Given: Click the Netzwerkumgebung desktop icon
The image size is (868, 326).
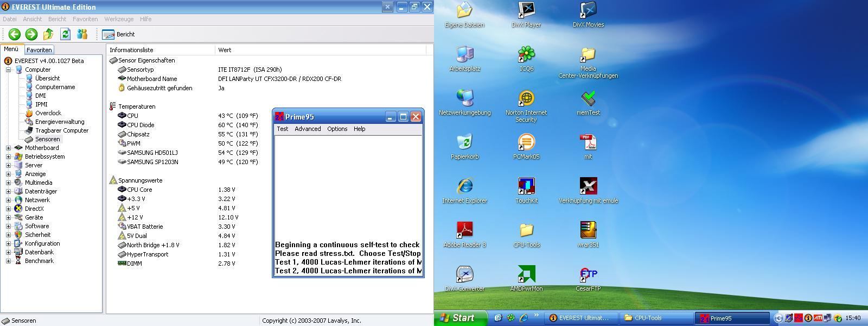Looking at the screenshot, I should [x=464, y=103].
